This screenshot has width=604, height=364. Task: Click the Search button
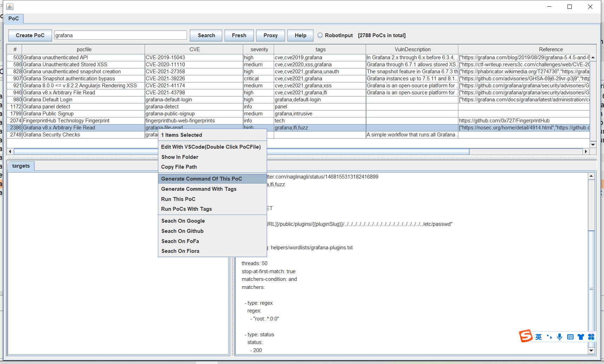(206, 35)
